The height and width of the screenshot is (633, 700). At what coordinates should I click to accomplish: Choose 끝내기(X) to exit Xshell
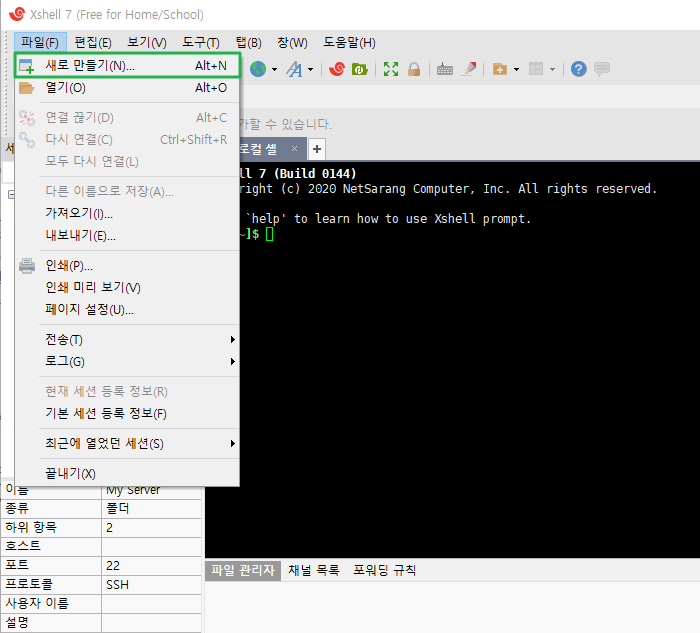click(x=128, y=473)
